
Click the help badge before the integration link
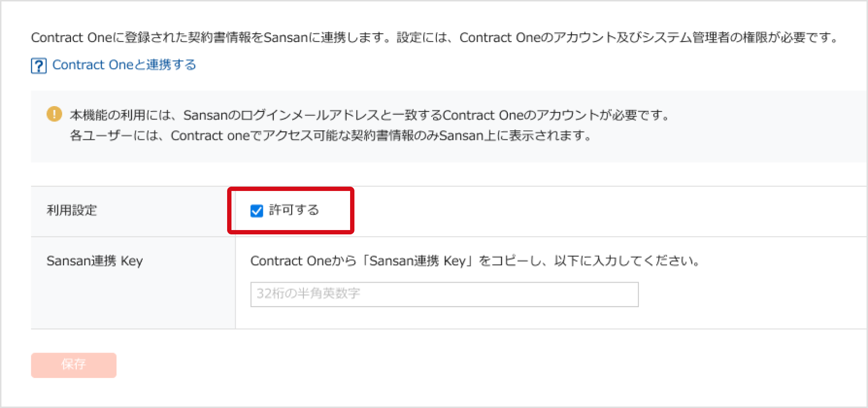point(39,64)
